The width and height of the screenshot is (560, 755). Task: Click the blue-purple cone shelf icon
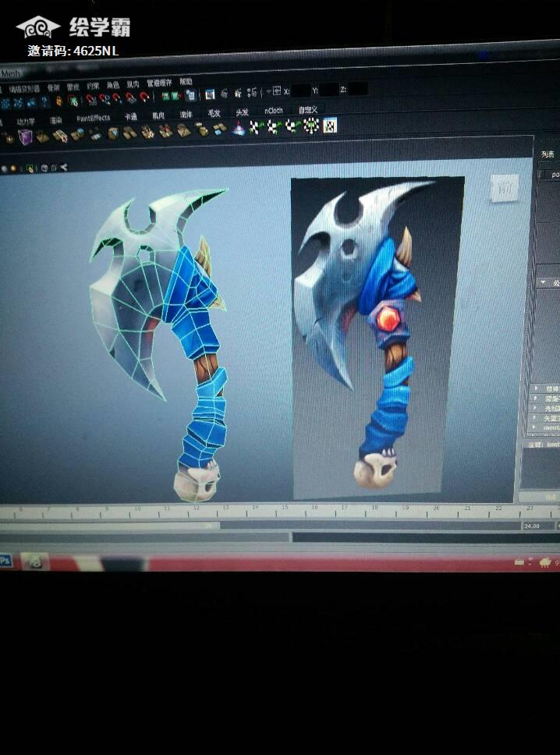pyautogui.click(x=239, y=129)
